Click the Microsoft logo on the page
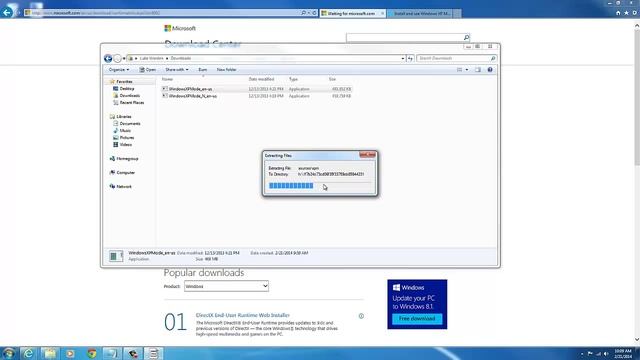Screen dimensions: 640x360 (180, 28)
